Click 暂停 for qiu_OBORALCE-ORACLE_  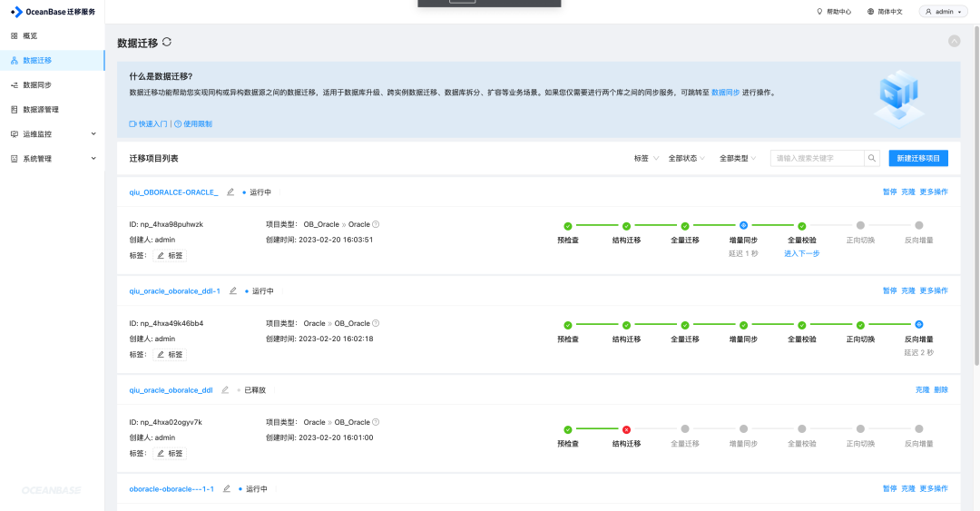tap(889, 192)
